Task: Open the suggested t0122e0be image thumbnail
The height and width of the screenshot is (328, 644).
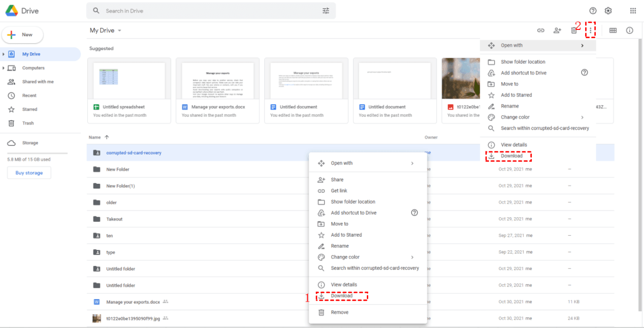Action: [x=461, y=90]
